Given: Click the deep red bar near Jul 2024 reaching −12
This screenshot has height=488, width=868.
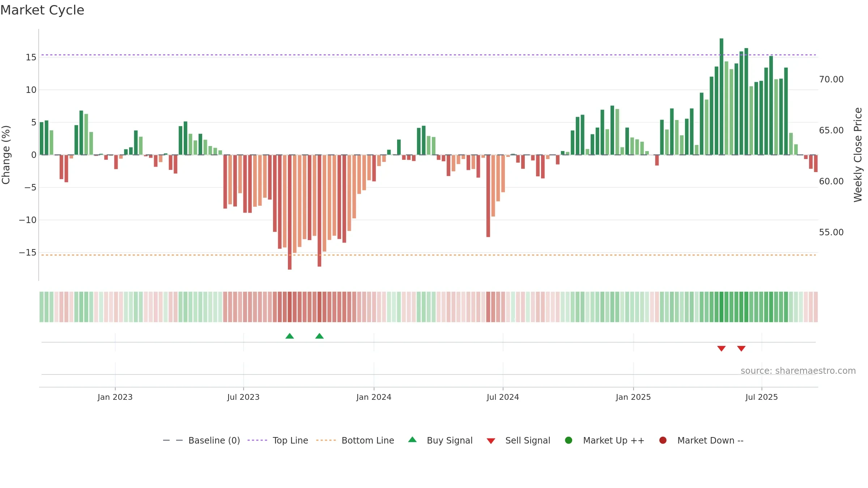Looking at the screenshot, I should point(488,196).
